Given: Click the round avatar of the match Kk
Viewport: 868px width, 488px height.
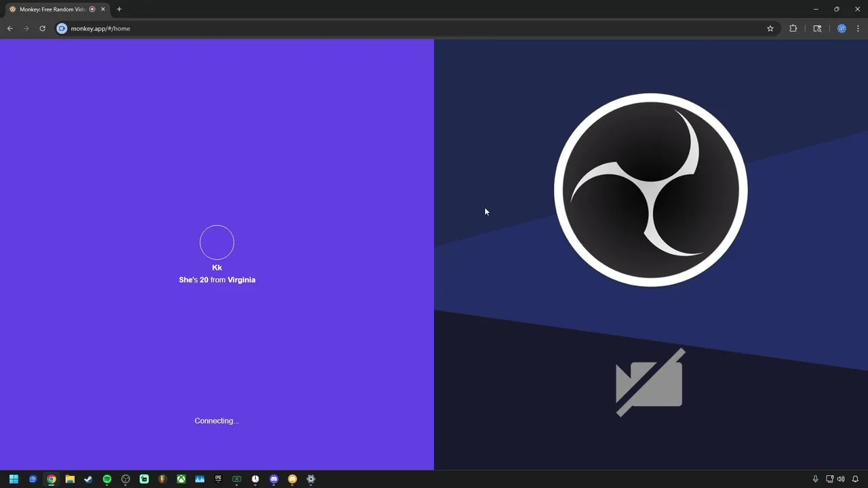Looking at the screenshot, I should (x=217, y=242).
